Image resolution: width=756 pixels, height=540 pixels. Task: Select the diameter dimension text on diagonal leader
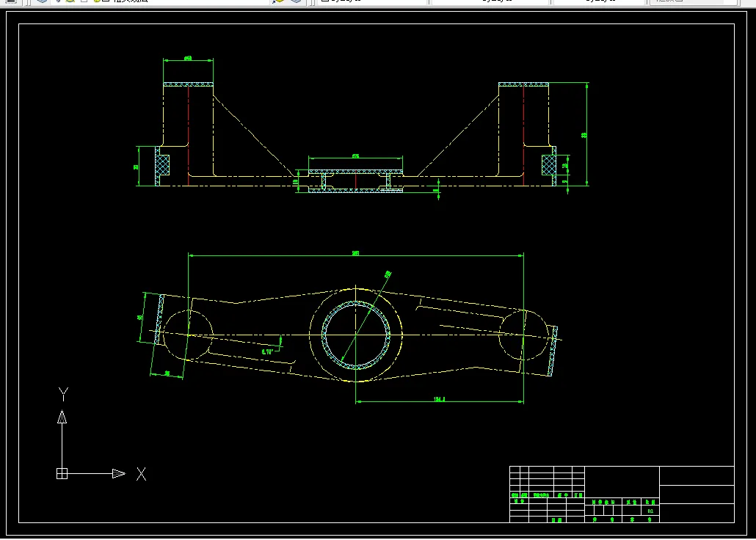point(387,275)
